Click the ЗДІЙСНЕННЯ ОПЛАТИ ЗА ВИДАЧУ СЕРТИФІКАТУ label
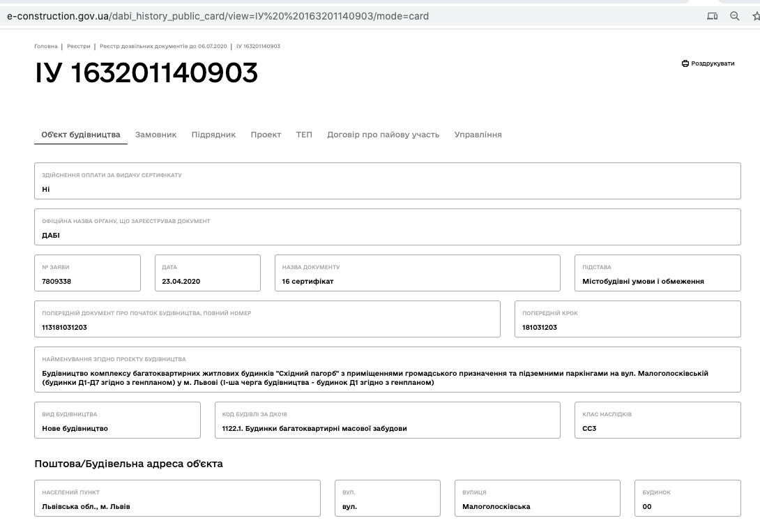 coord(112,176)
